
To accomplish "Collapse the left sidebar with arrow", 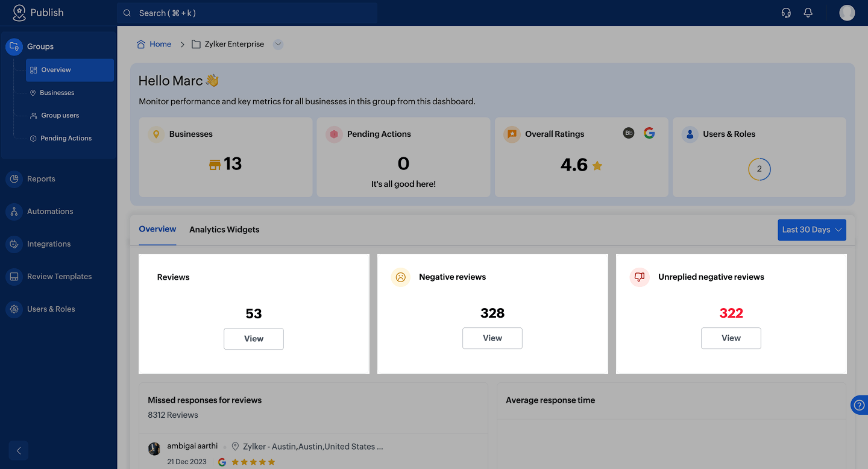I will pos(19,450).
